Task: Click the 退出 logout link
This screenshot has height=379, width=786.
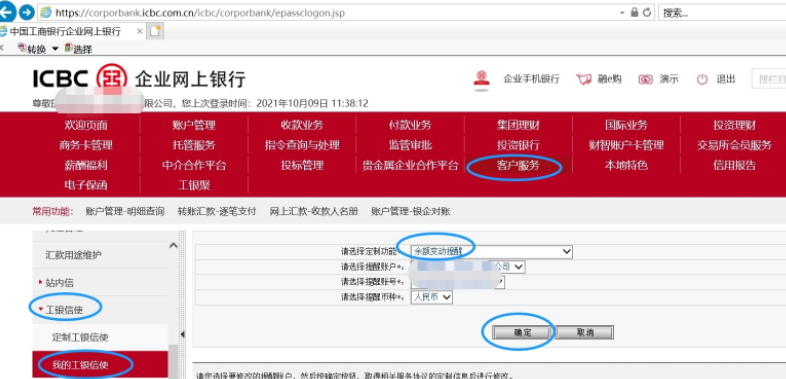Action: click(726, 79)
